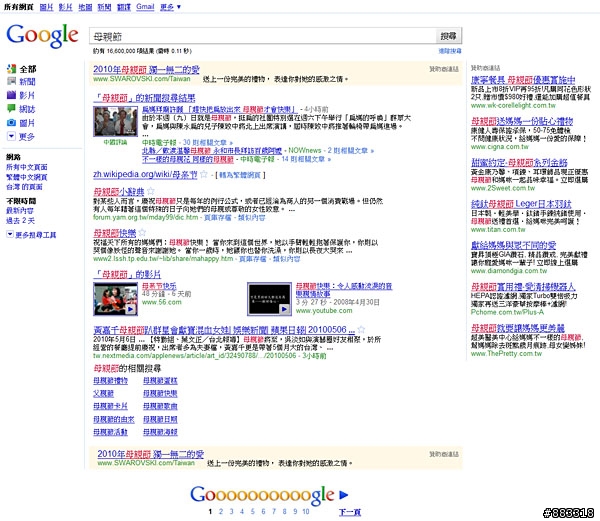Viewport: 600px width, 521px height.
Task: Open the zh.wikipedia.org/wiki/母亲节 result
Action: click(x=145, y=174)
